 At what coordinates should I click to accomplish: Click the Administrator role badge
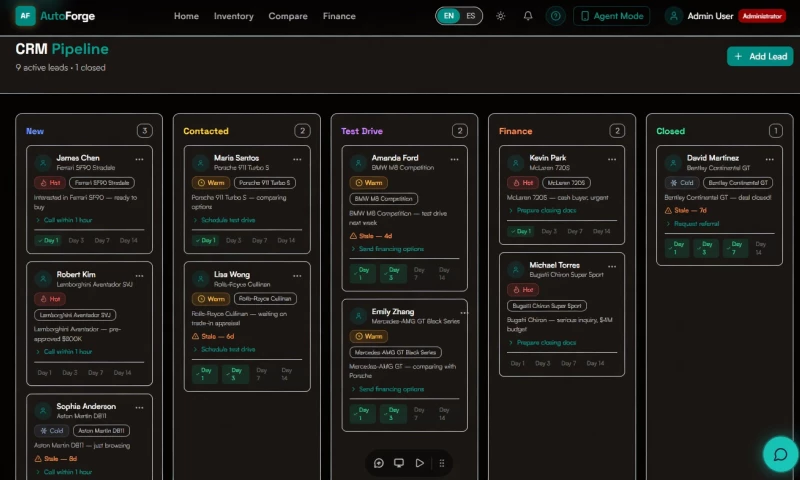click(762, 16)
